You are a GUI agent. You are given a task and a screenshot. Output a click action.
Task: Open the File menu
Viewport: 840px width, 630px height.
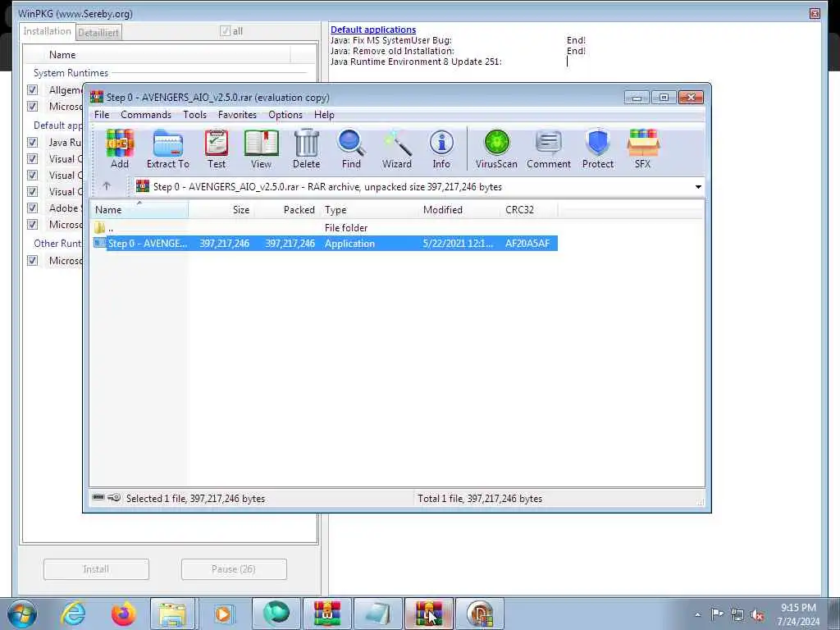click(x=102, y=115)
